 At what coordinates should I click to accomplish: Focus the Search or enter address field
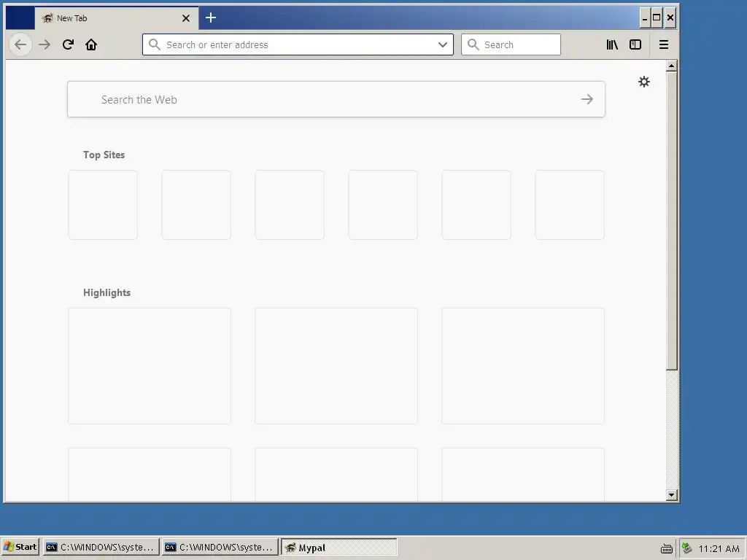(x=298, y=44)
